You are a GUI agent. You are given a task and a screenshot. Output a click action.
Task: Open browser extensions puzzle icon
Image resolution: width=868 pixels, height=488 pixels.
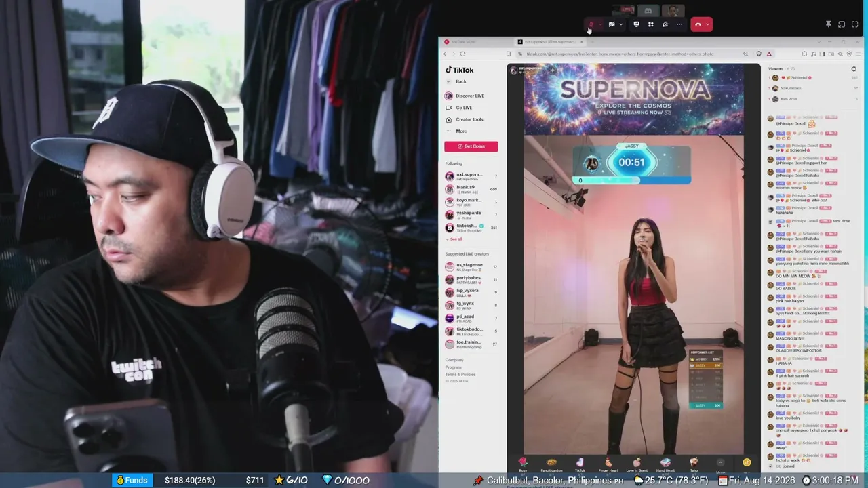point(804,54)
